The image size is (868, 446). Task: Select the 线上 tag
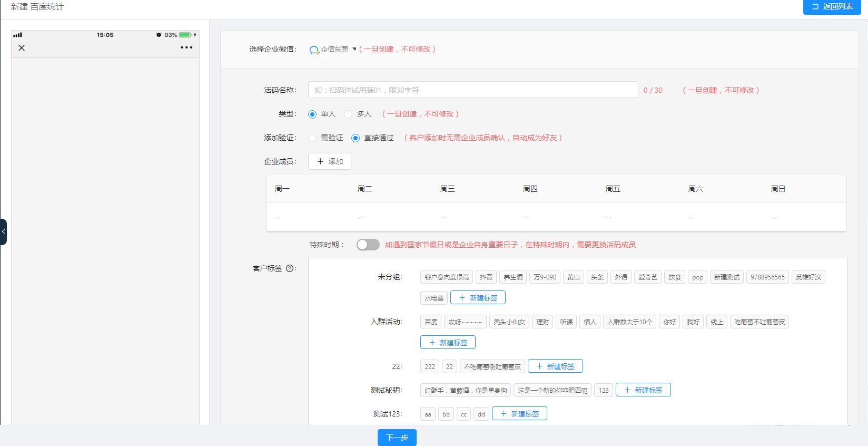717,322
